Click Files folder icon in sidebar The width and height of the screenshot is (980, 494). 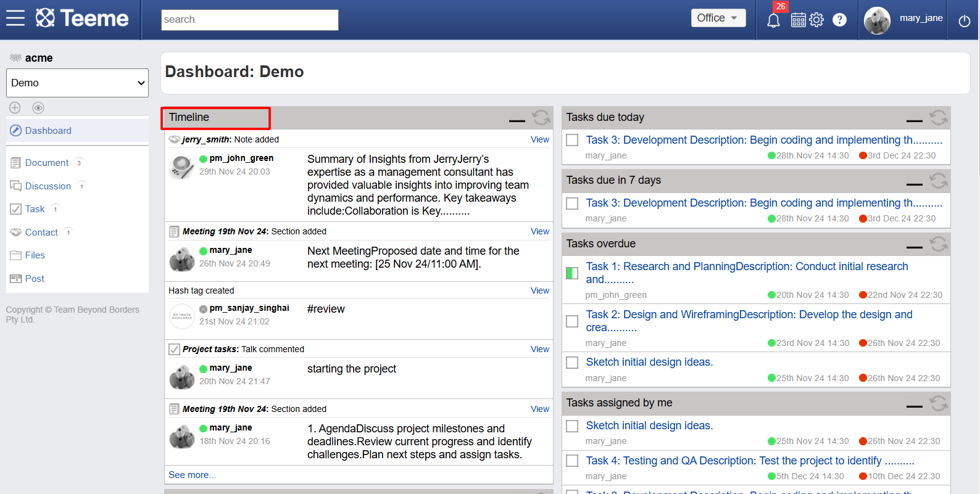click(16, 255)
